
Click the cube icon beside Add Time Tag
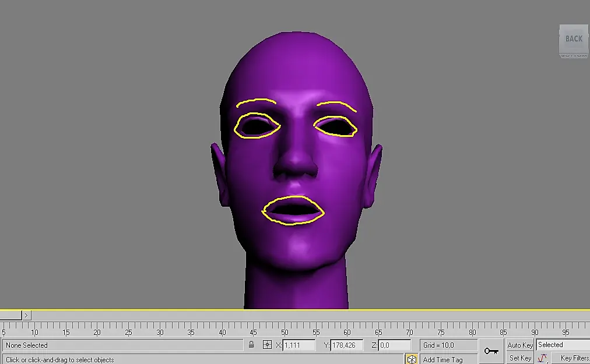point(412,359)
